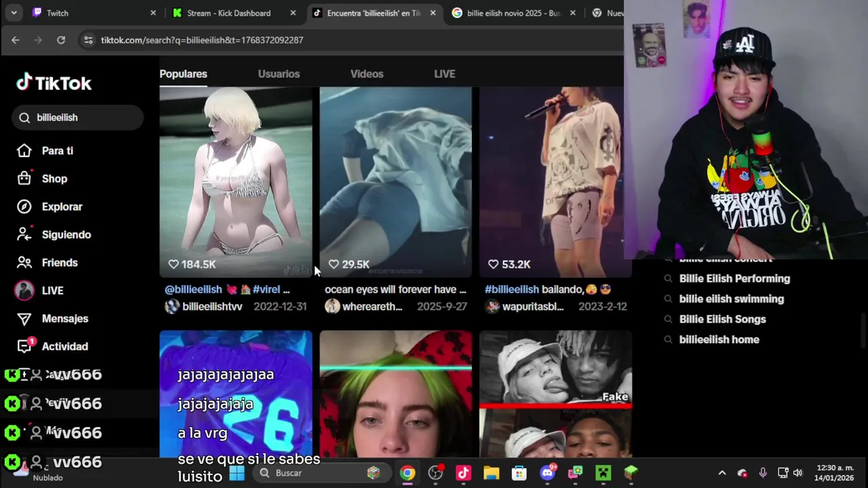Search suggestion billie eilish swimming

[x=732, y=299]
